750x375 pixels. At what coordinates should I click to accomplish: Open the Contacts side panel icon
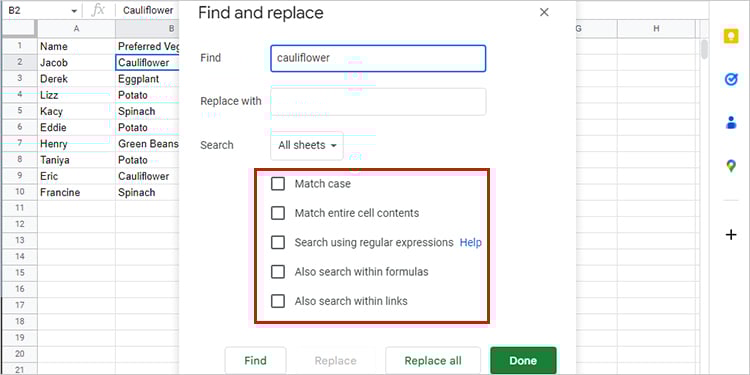[731, 122]
